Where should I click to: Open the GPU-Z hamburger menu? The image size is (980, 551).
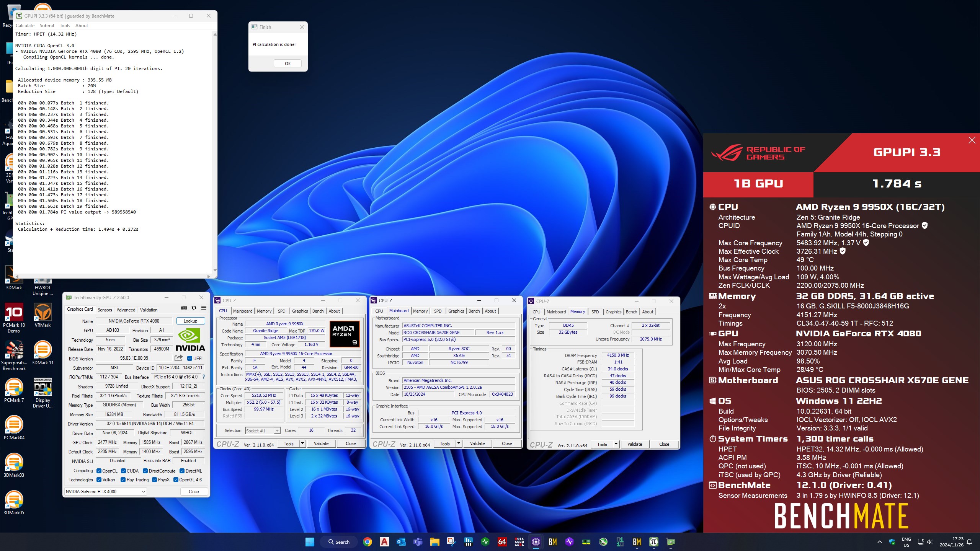[x=204, y=308]
